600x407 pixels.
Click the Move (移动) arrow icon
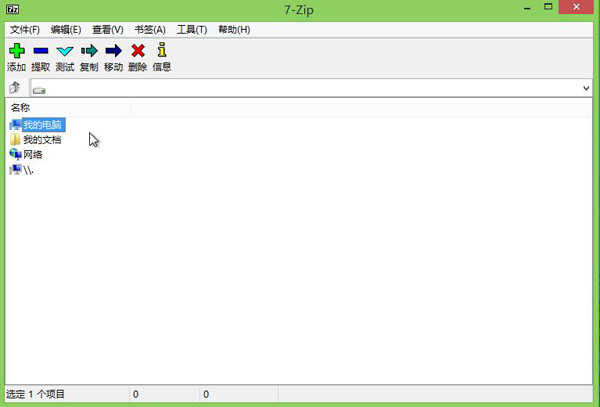pos(113,50)
